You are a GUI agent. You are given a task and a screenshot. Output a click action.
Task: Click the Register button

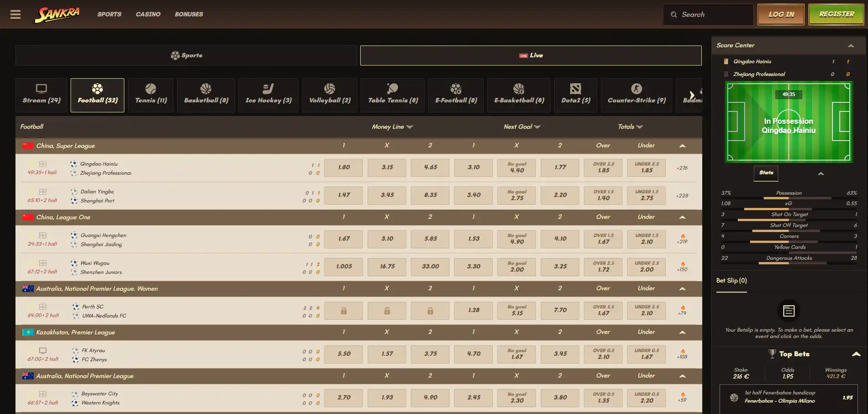pos(836,15)
